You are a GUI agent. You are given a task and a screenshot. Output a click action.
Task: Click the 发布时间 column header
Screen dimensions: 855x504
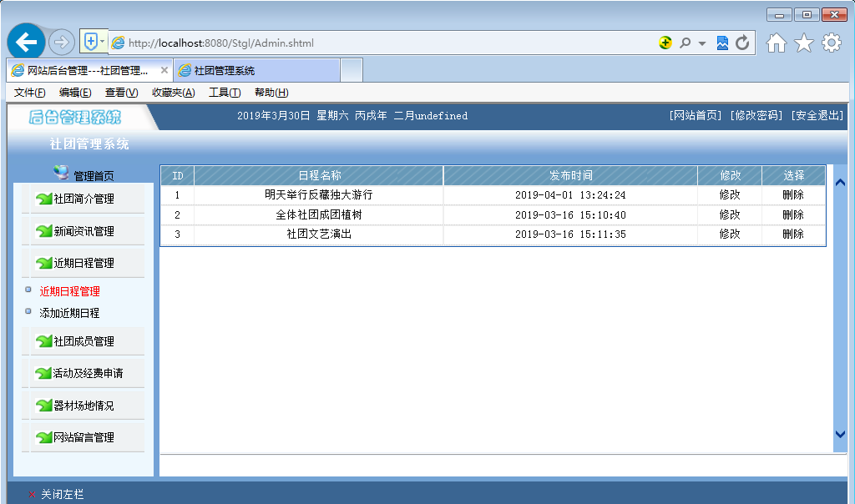click(570, 175)
